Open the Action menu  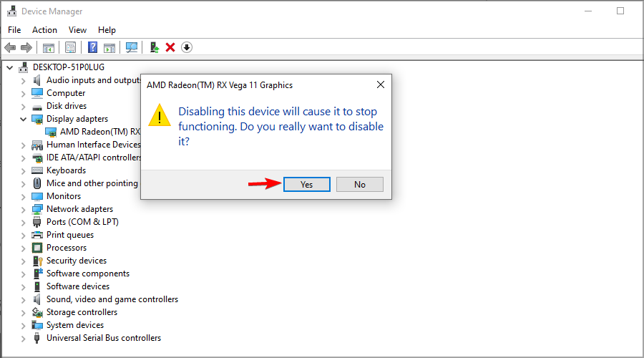44,30
